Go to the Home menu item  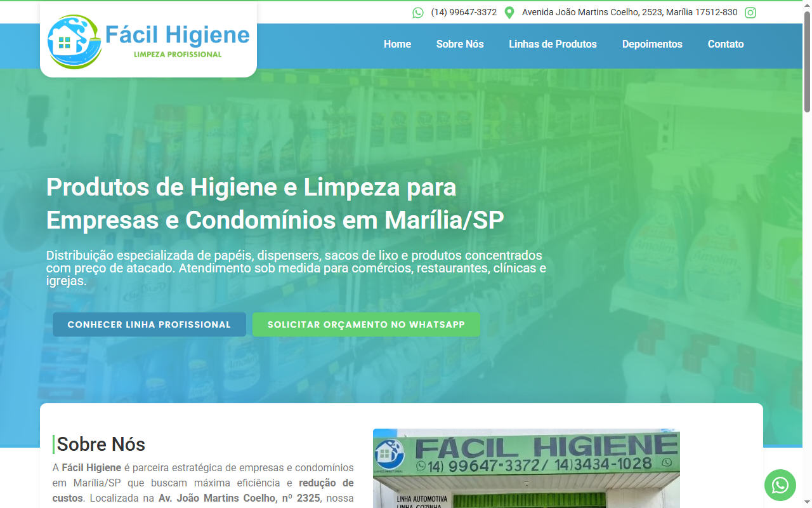click(397, 44)
